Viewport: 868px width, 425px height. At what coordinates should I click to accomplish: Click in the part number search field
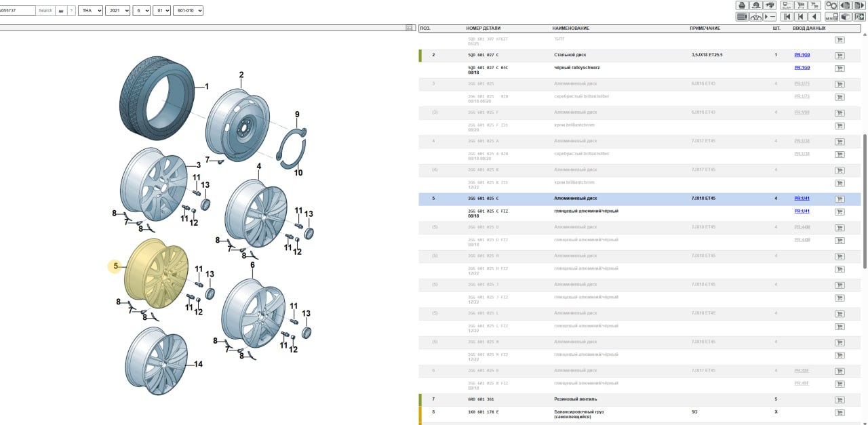17,11
